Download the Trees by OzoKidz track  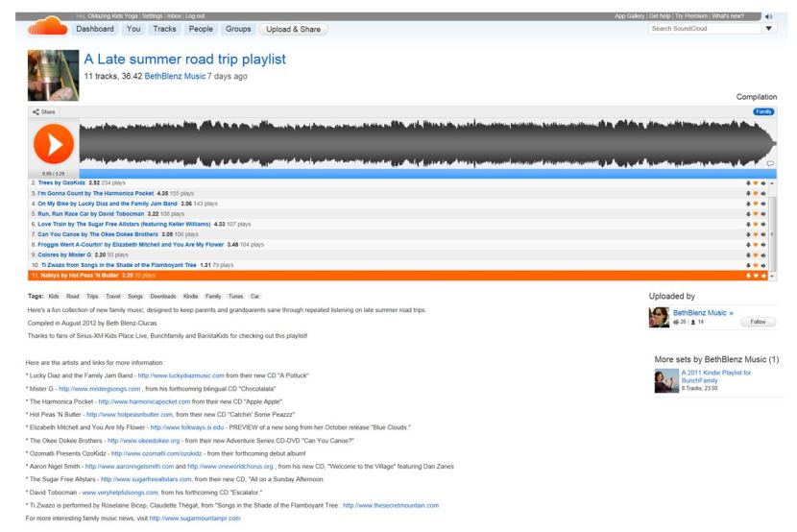click(x=748, y=182)
